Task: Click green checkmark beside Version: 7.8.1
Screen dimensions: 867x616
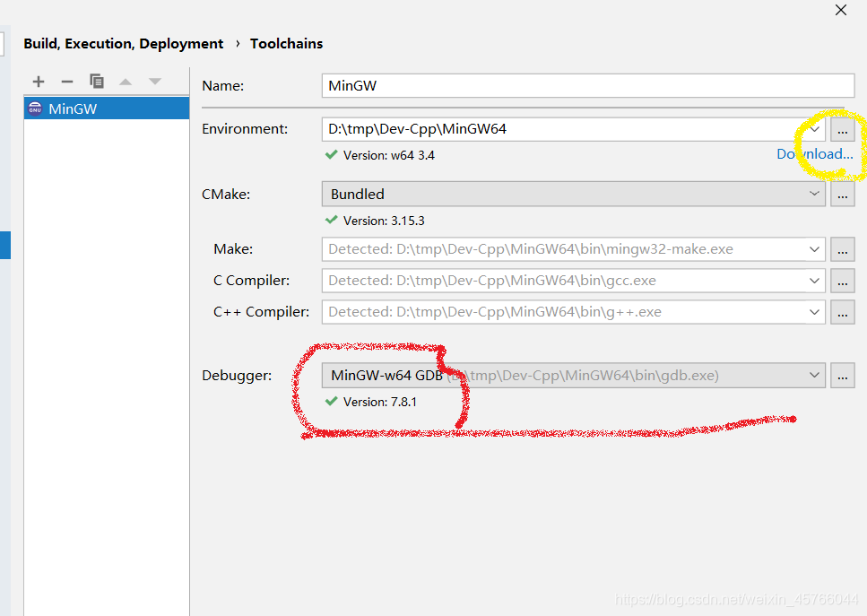Action: click(331, 402)
